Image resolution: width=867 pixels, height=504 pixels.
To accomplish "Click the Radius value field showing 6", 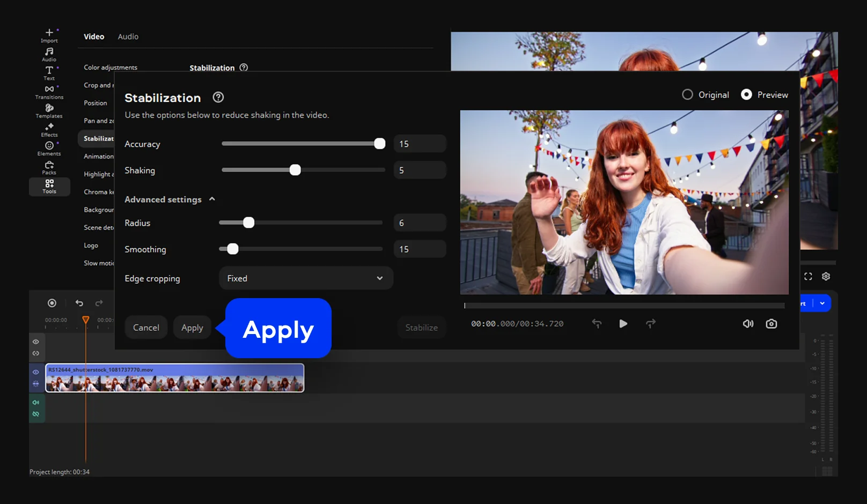I will click(x=420, y=223).
